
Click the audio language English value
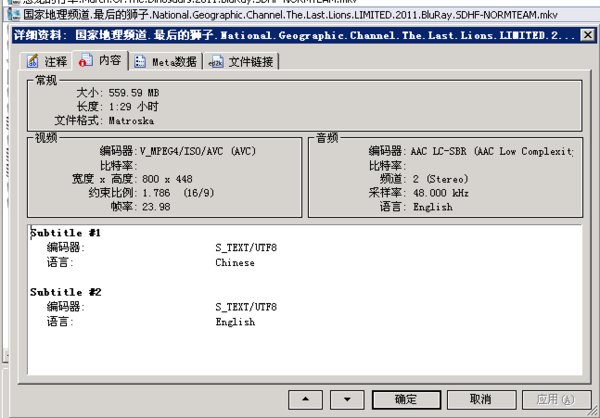click(433, 207)
